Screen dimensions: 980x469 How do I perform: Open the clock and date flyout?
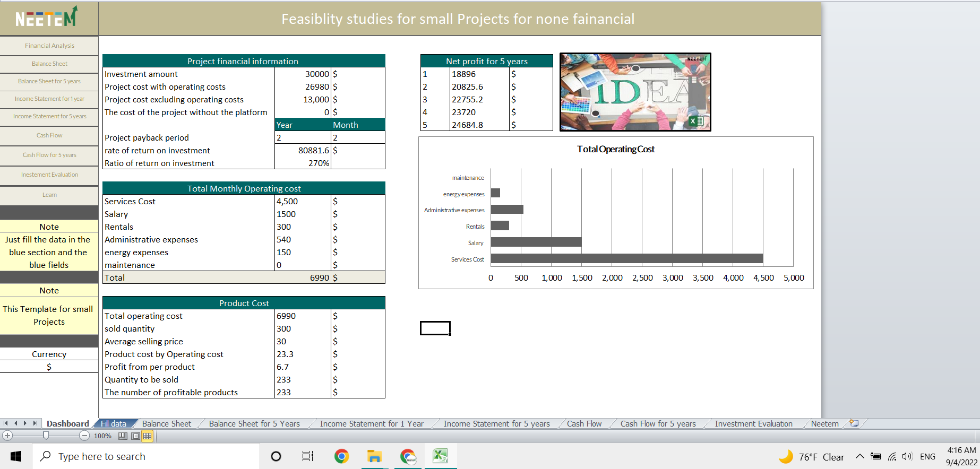click(x=961, y=456)
